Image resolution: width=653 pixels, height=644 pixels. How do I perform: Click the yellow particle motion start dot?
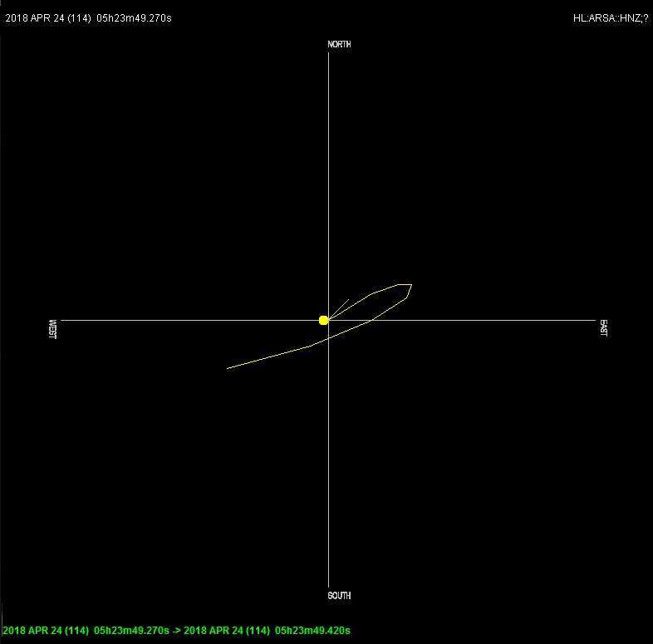pos(323,320)
